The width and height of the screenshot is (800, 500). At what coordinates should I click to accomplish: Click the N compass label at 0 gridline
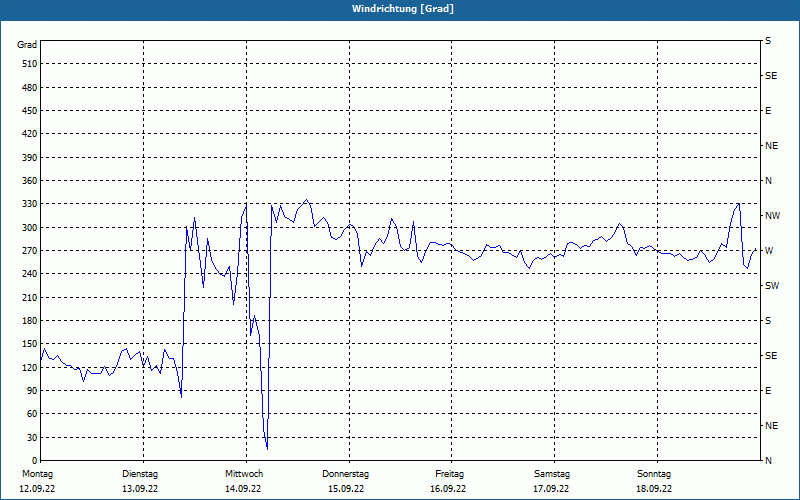[x=768, y=461]
